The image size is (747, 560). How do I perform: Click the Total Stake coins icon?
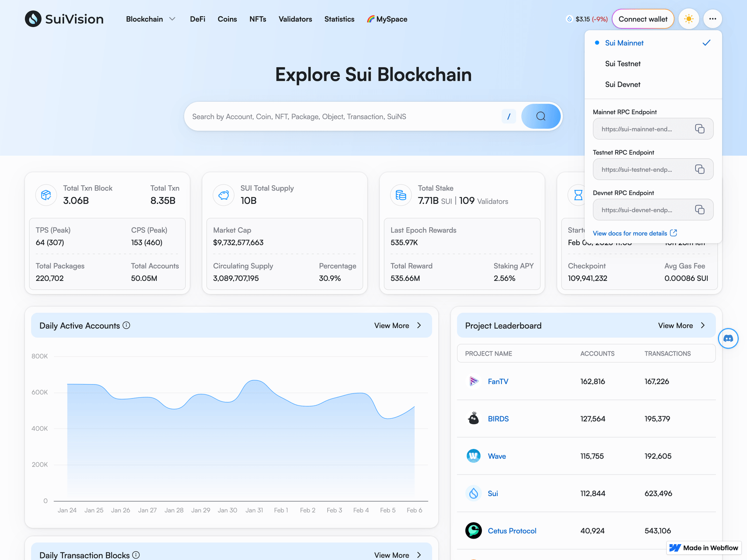pos(401,195)
